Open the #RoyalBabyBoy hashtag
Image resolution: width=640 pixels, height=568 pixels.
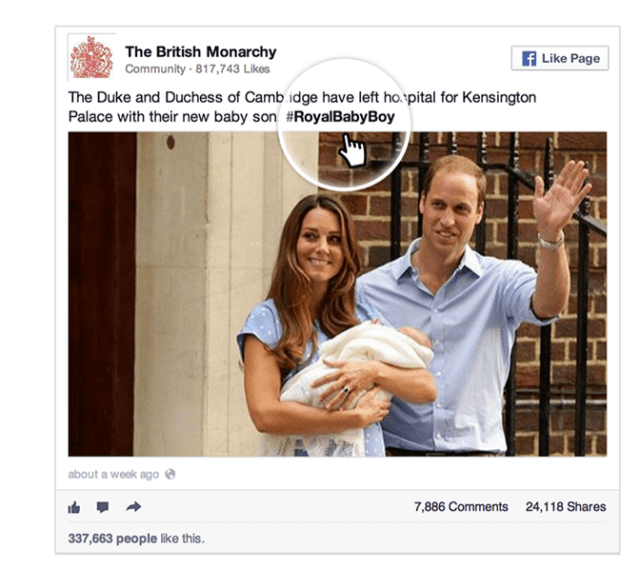(x=340, y=117)
